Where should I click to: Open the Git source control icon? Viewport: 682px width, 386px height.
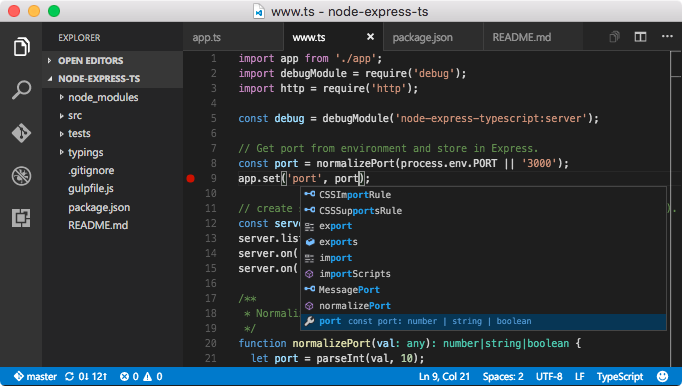21,133
